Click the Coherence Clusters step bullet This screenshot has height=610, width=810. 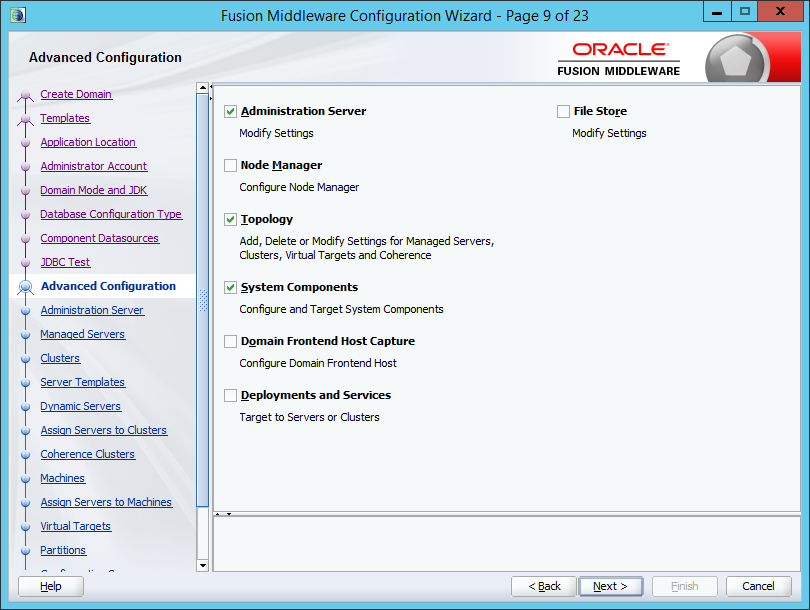point(25,455)
